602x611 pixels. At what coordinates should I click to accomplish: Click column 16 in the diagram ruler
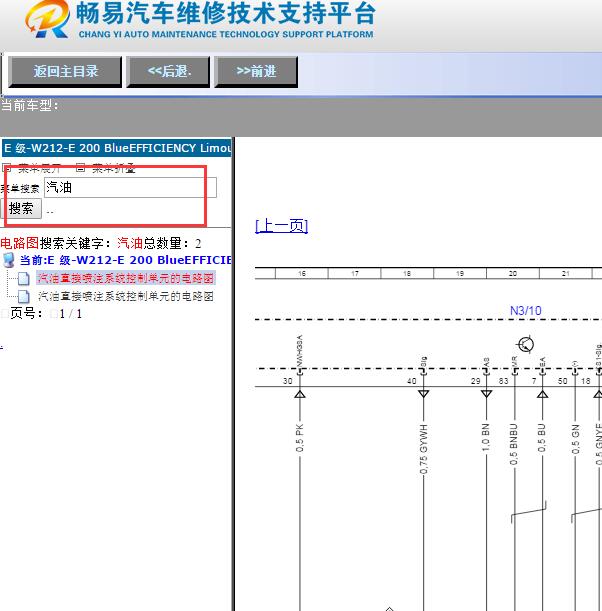302,274
